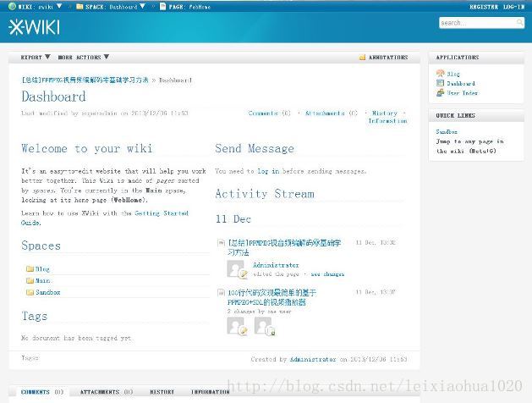This screenshot has height=403, width=532.
Task: Click the Sandbox folder icon under Spaces
Action: [x=30, y=292]
